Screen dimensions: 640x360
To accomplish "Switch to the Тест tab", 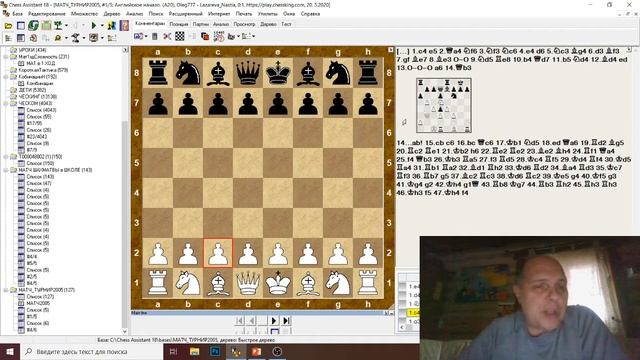I will [287, 24].
